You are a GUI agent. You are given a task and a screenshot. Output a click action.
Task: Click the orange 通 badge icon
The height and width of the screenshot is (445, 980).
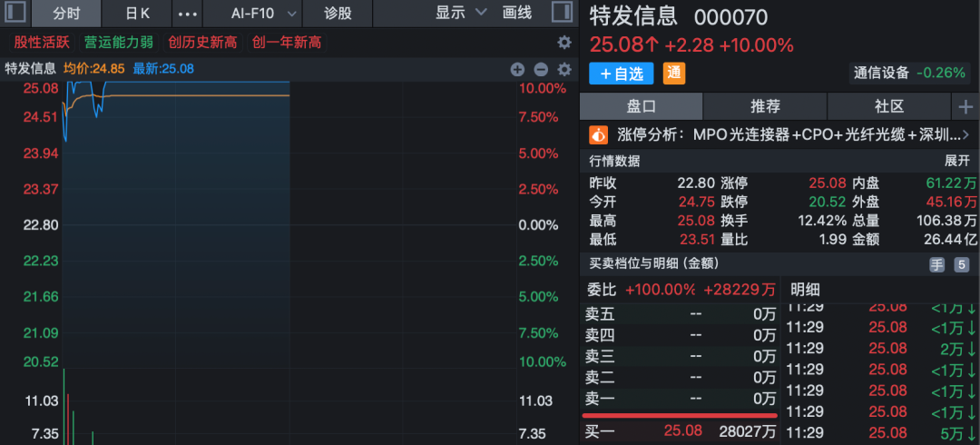point(674,74)
